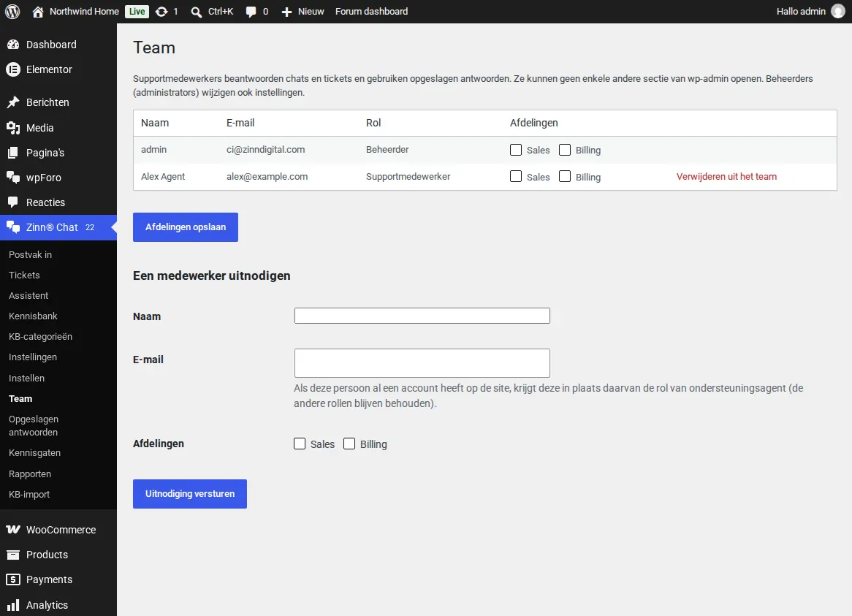This screenshot has height=616, width=852.
Task: Check Sales in the invite form
Action: click(300, 444)
